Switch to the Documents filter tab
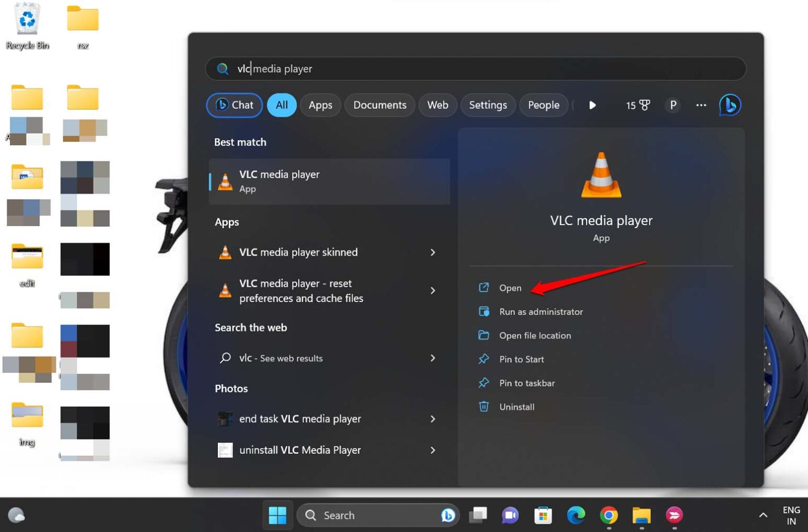The width and height of the screenshot is (808, 532). coord(380,105)
